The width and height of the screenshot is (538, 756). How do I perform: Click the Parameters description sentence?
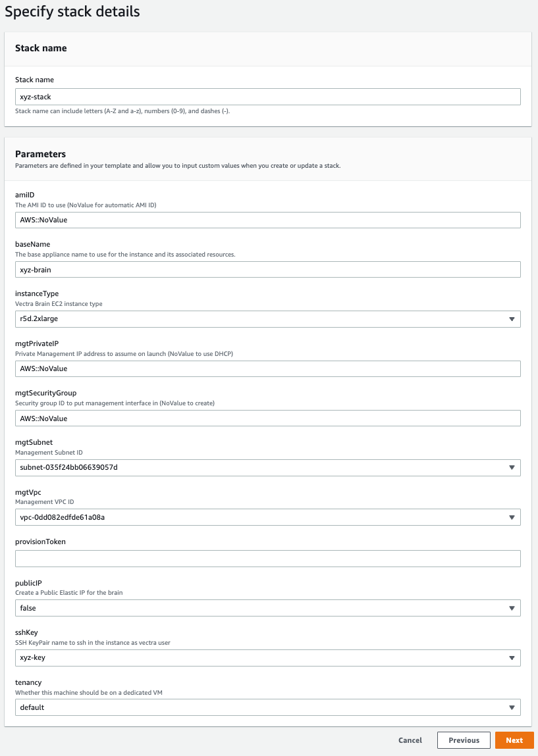[x=178, y=166]
